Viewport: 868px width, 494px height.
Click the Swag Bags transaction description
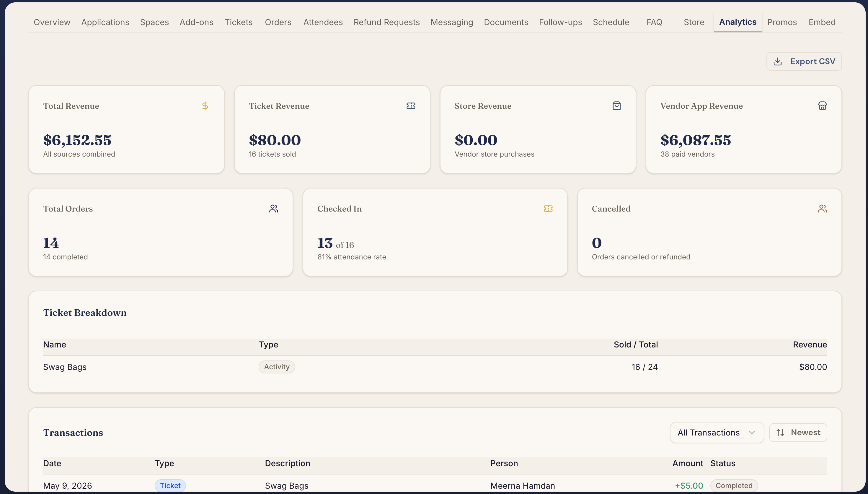286,486
